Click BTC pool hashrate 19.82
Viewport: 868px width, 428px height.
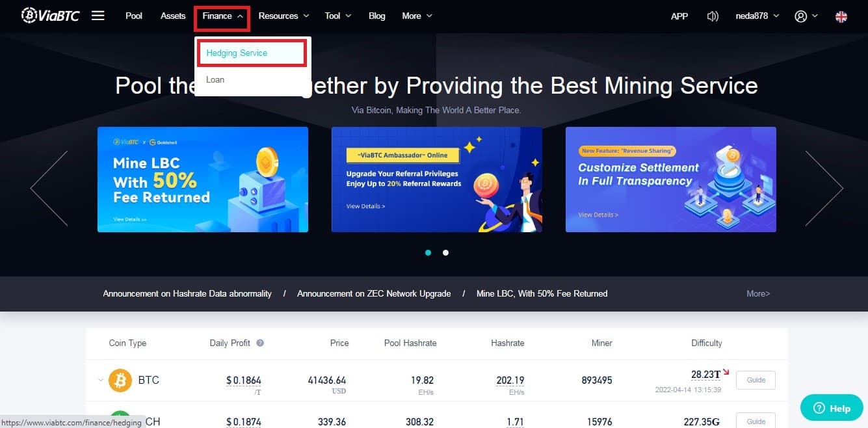click(x=423, y=380)
